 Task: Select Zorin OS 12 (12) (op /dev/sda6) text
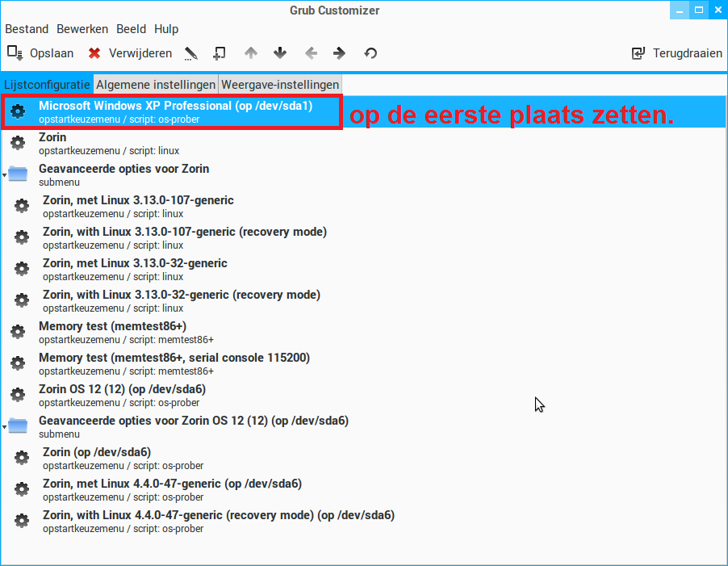tap(122, 389)
